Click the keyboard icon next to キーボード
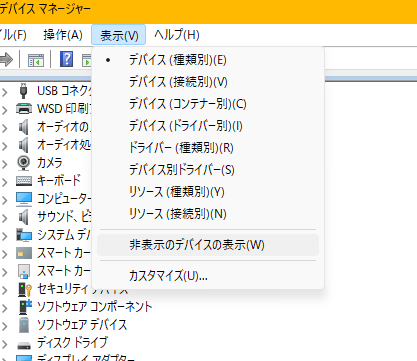417x361 pixels. (x=24, y=181)
